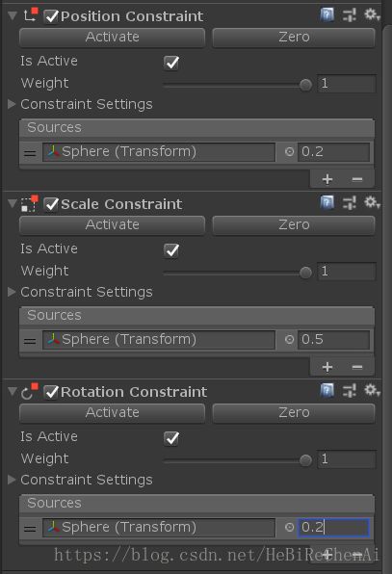Screen dimensions: 392x574
Task: Click the Position Constraint source weight field 0.2
Action: (x=333, y=151)
